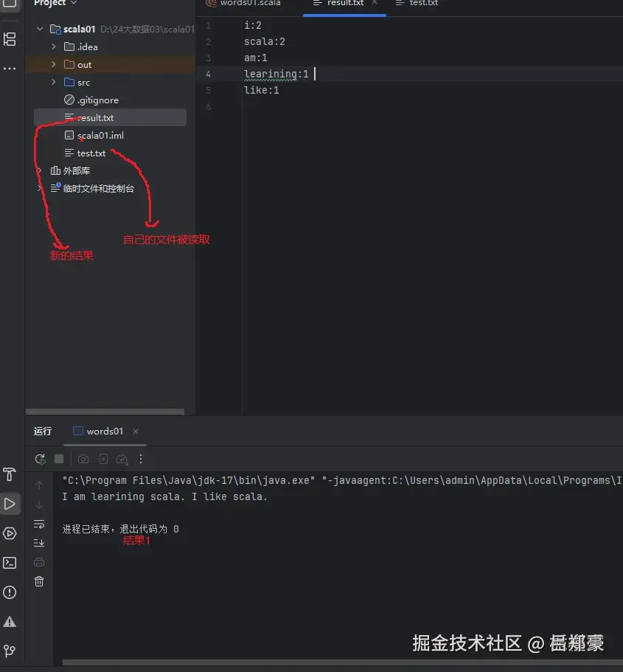Open the Build hammer tool window
Viewport: 623px width, 672px height.
(x=10, y=474)
